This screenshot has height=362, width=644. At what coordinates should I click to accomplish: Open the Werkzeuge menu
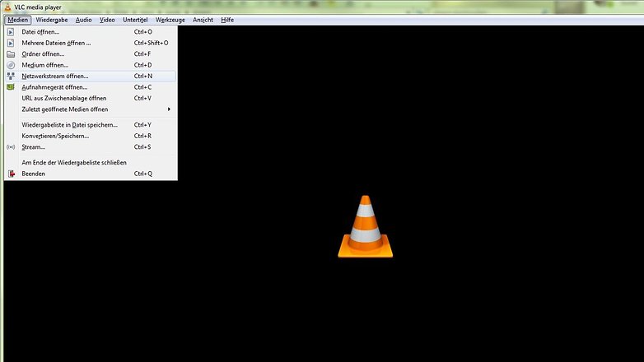[x=170, y=20]
